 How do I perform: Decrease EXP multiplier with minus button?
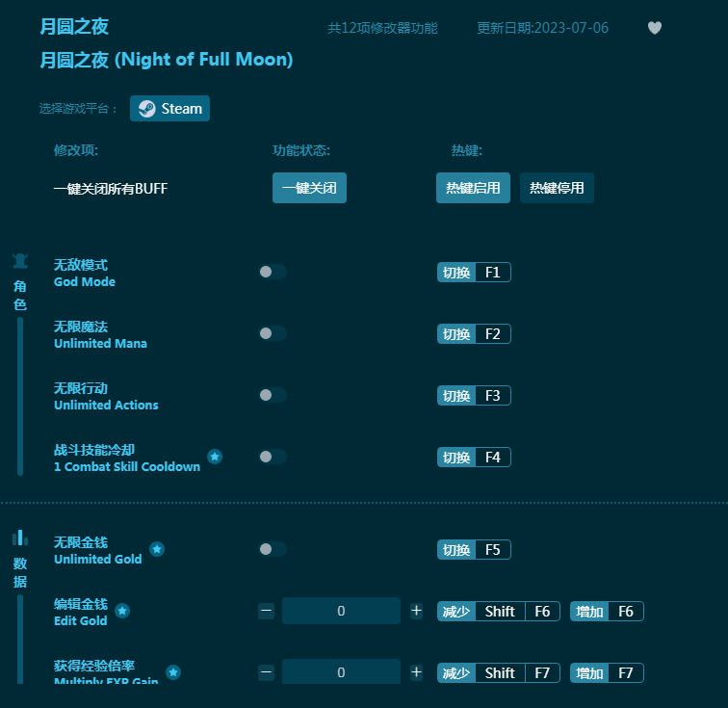tap(267, 672)
